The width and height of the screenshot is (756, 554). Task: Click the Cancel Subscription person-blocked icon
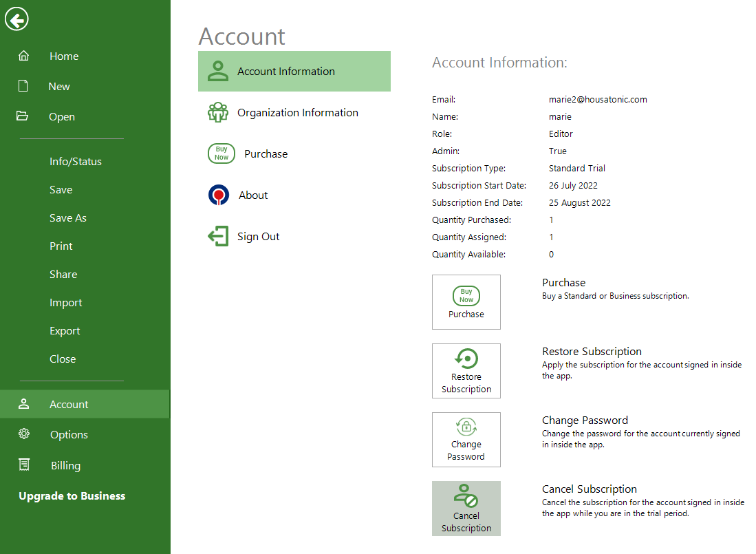point(466,496)
